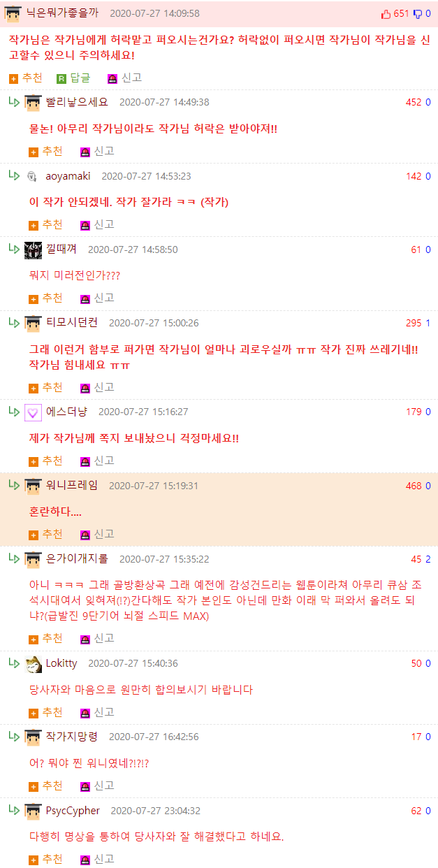The image size is (438, 868).
Task: Click the thumbs-down icon showing 0
Action: (x=418, y=13)
